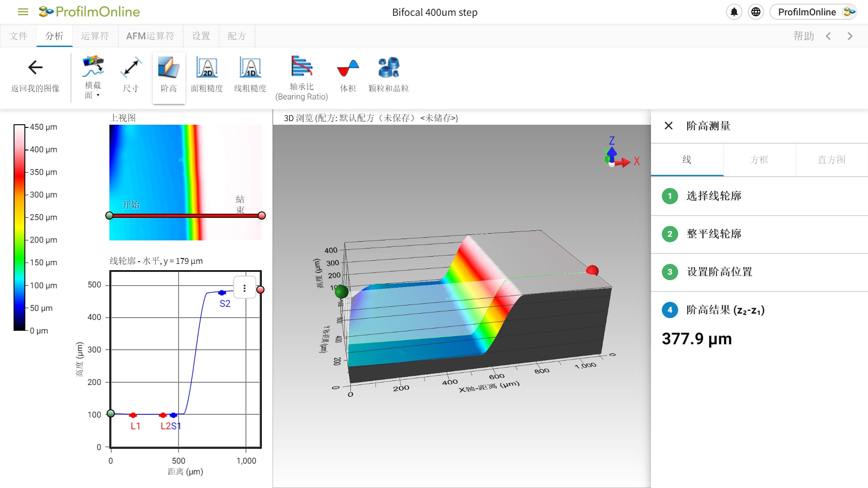Click the XYZ axis orientation gizmo
The image size is (868, 488).
[622, 152]
